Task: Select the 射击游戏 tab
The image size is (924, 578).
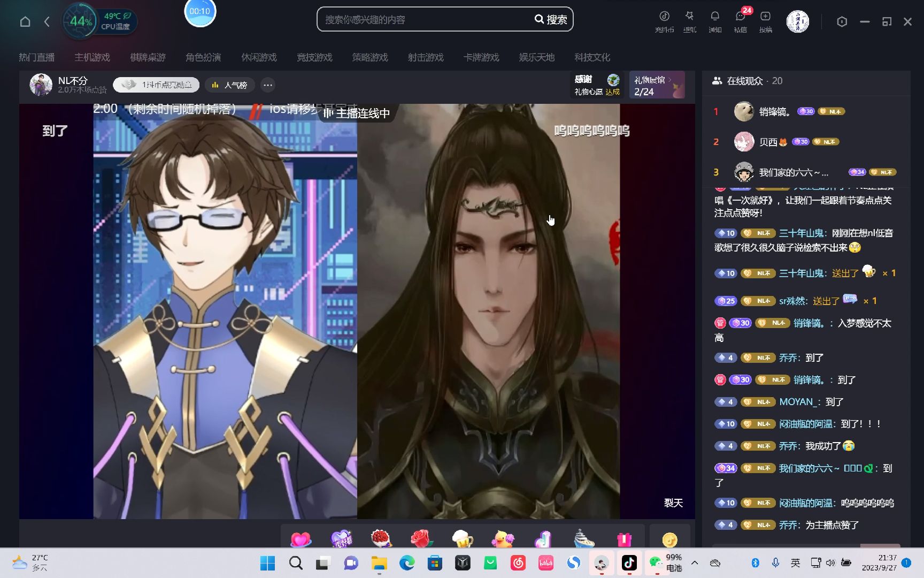Action: (426, 57)
